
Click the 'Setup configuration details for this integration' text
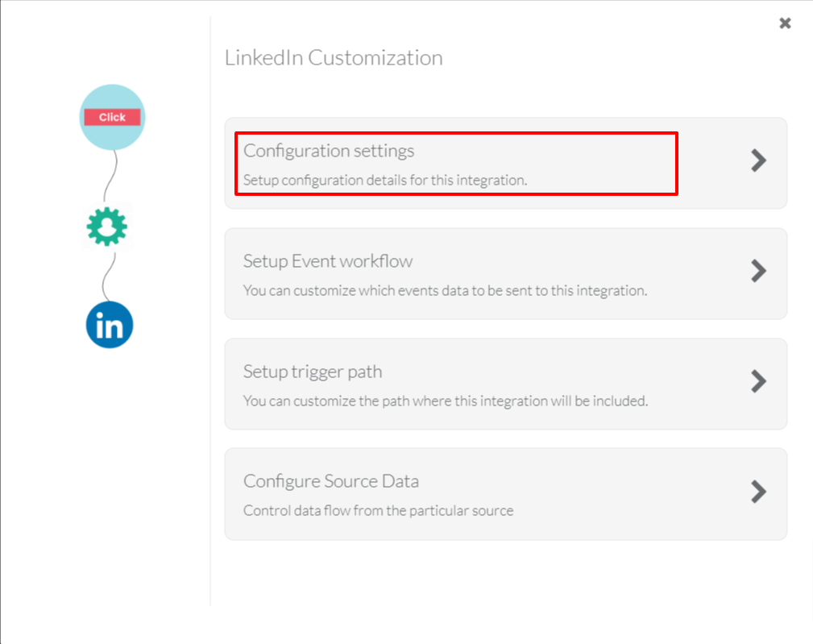[x=385, y=180]
